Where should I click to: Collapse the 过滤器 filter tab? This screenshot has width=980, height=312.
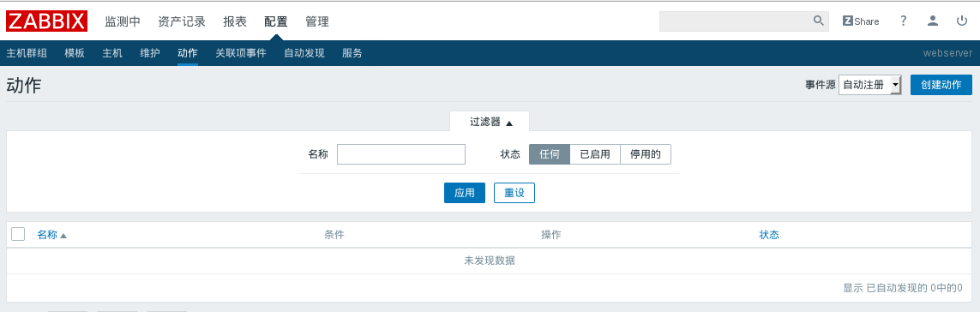tap(490, 122)
